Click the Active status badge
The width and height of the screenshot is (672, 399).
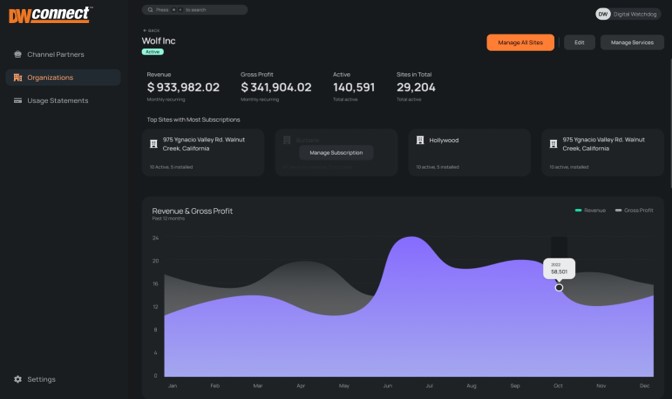pos(153,52)
